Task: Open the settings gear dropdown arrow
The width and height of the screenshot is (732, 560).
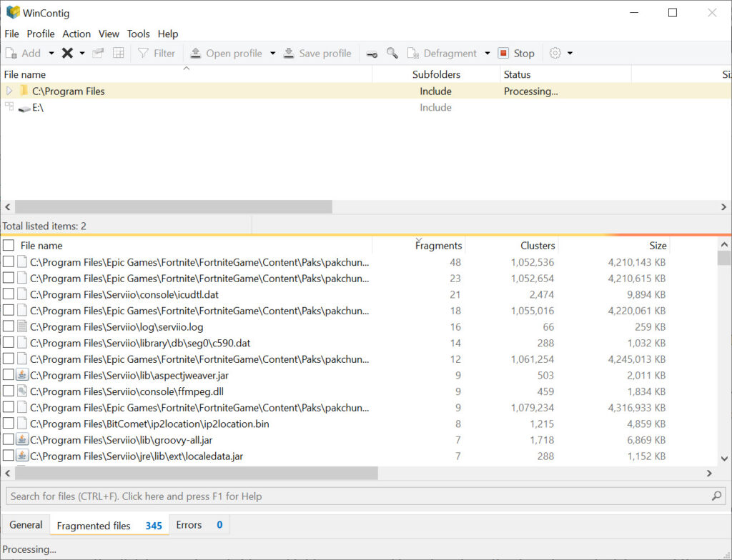Action: click(x=570, y=53)
